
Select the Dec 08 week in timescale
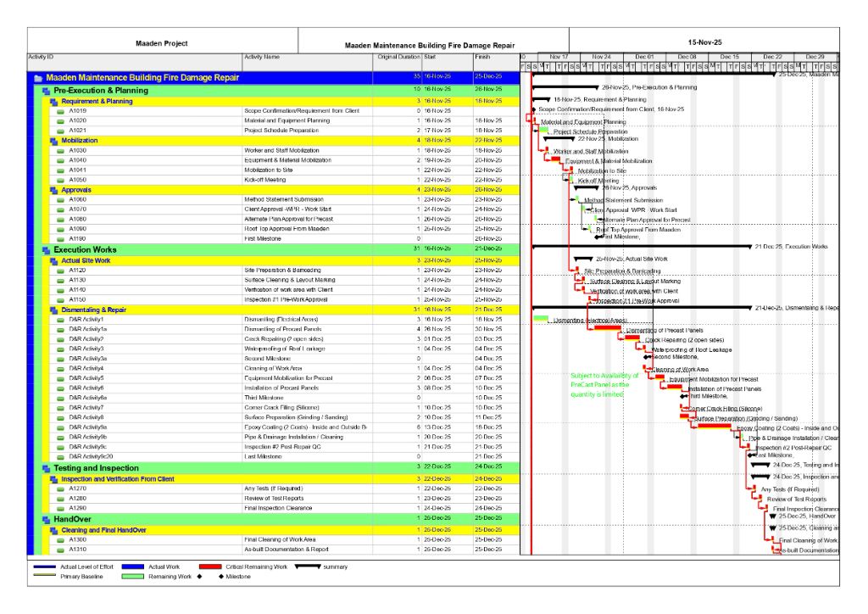tap(687, 57)
